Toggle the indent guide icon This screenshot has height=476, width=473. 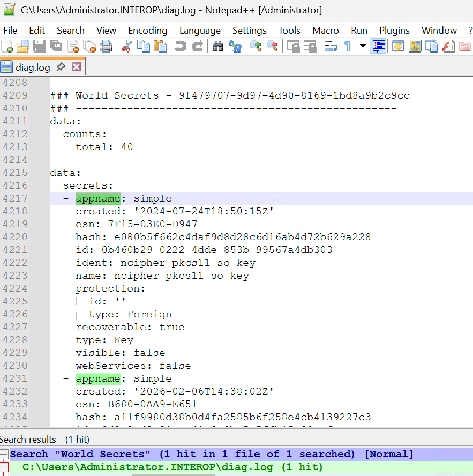pos(378,47)
